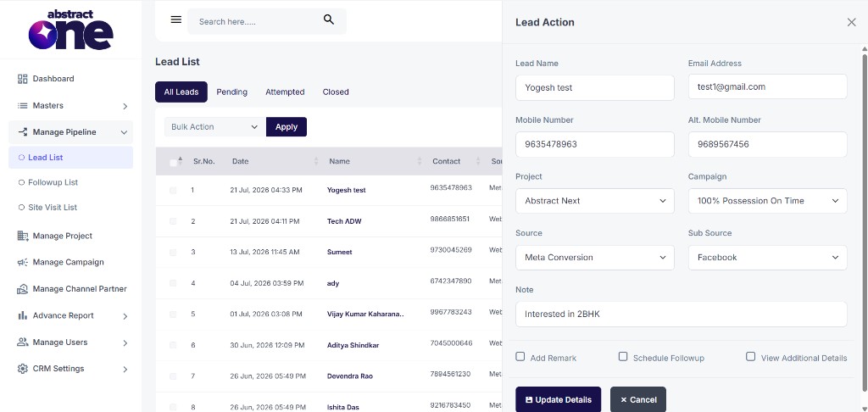Open the Sub Source dropdown Facebook
Viewport: 868px width, 412px height.
(x=768, y=258)
